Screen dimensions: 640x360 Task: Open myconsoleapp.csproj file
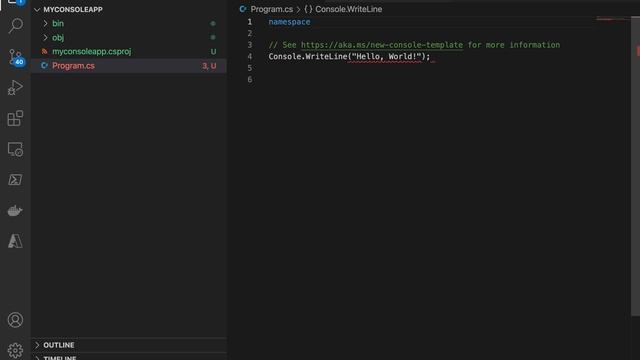(x=91, y=51)
